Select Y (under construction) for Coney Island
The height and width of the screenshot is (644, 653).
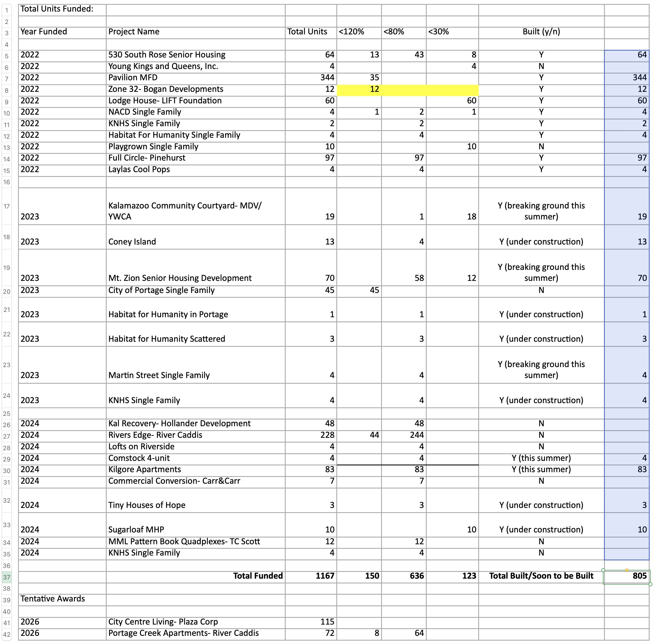click(x=541, y=241)
